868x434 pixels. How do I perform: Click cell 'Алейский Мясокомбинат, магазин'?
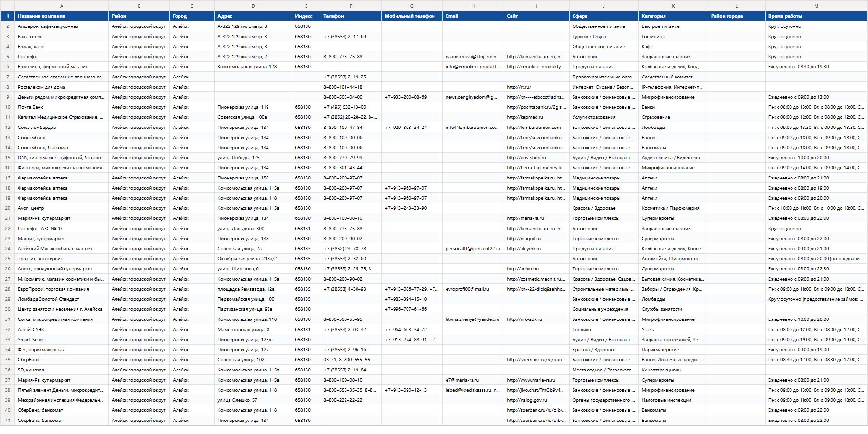point(62,249)
